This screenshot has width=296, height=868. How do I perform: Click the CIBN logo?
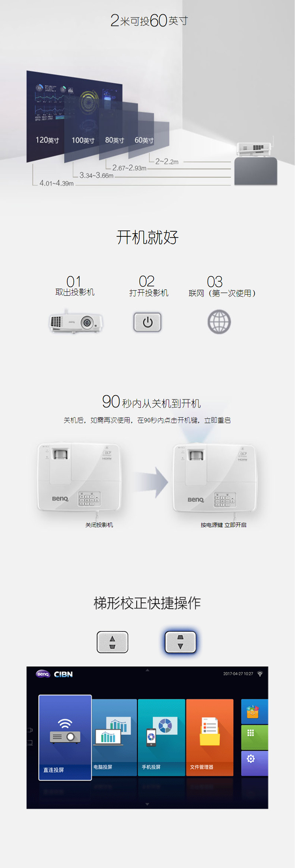point(63,674)
